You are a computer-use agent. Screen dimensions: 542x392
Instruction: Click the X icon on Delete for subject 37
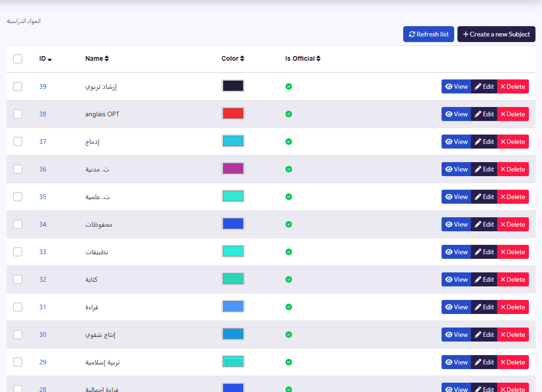point(503,142)
